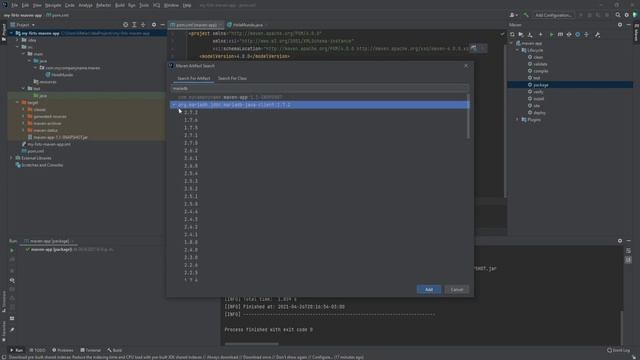640x360 pixels.
Task: Click the dialog's vertical results scrollbar
Action: click(x=468, y=117)
